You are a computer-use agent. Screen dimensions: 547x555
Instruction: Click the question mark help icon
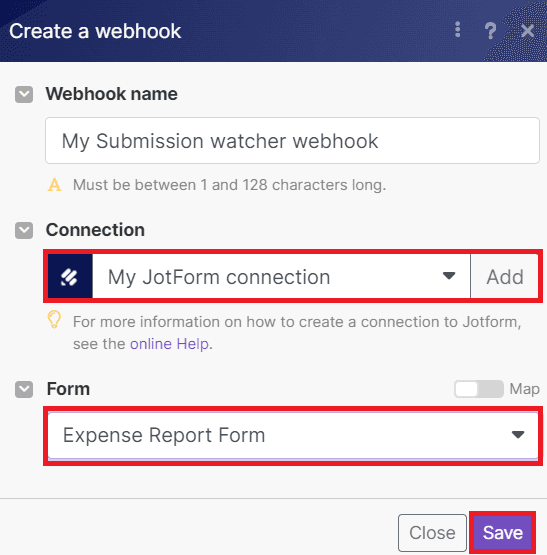tap(490, 31)
